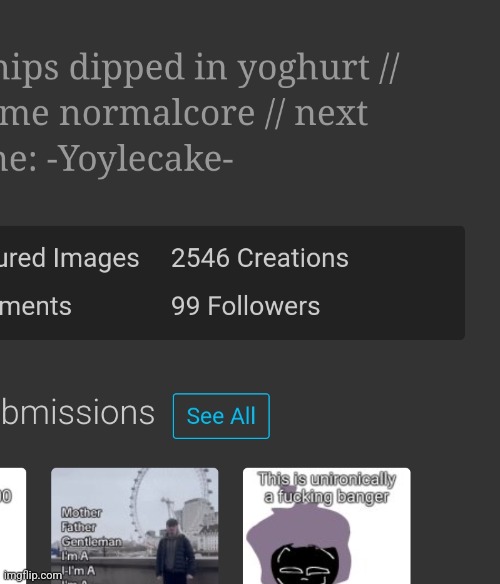Open the 99 Followers list
Screen dimensions: 500x584
coord(246,306)
